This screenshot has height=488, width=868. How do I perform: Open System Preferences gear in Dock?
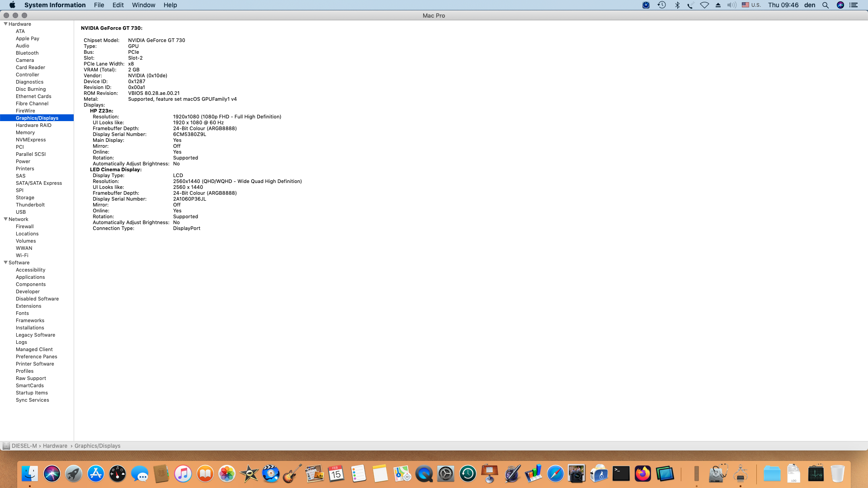pyautogui.click(x=446, y=474)
